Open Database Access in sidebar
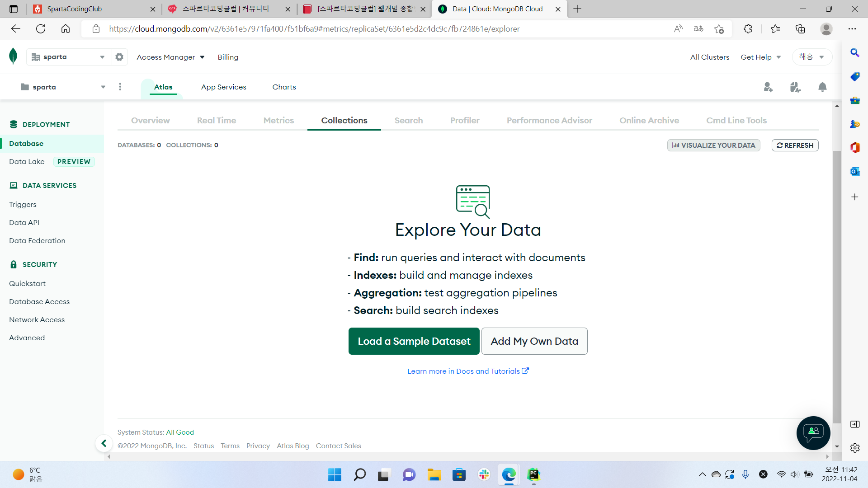 point(39,302)
